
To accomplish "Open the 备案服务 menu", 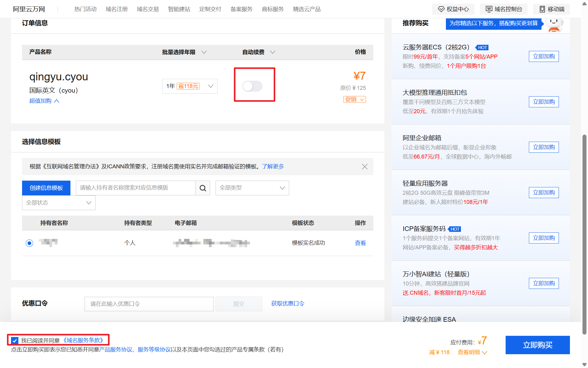I will (x=242, y=9).
